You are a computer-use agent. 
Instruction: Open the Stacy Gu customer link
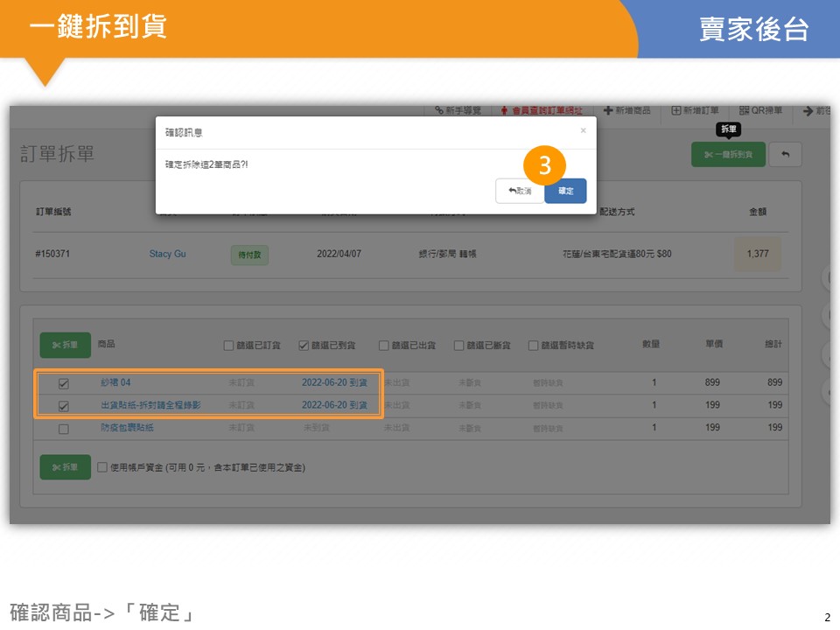coord(167,255)
